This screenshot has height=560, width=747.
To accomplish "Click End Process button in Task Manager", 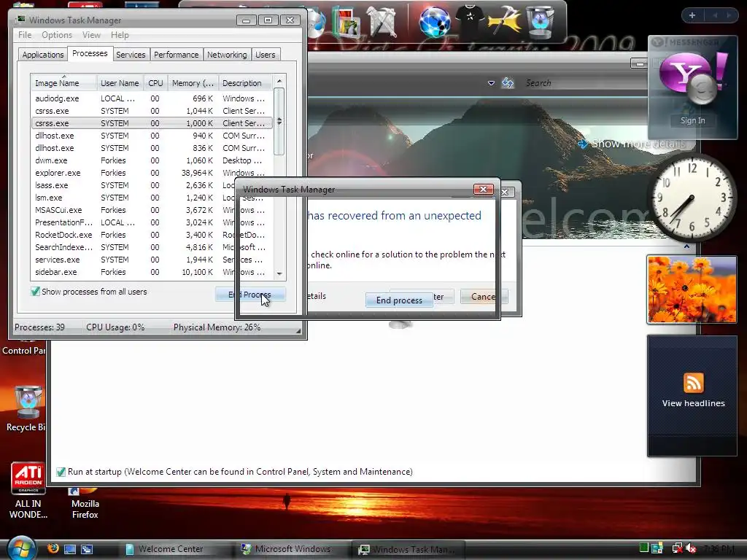I will point(250,295).
